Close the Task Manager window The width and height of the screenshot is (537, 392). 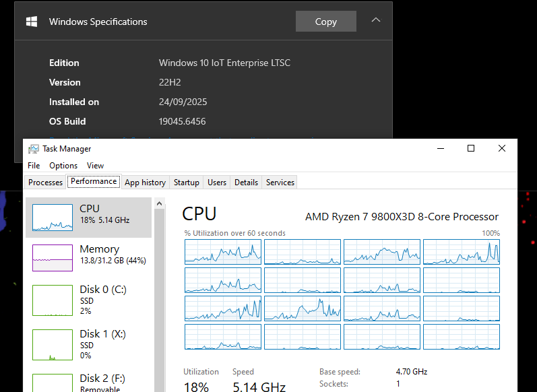tap(502, 148)
